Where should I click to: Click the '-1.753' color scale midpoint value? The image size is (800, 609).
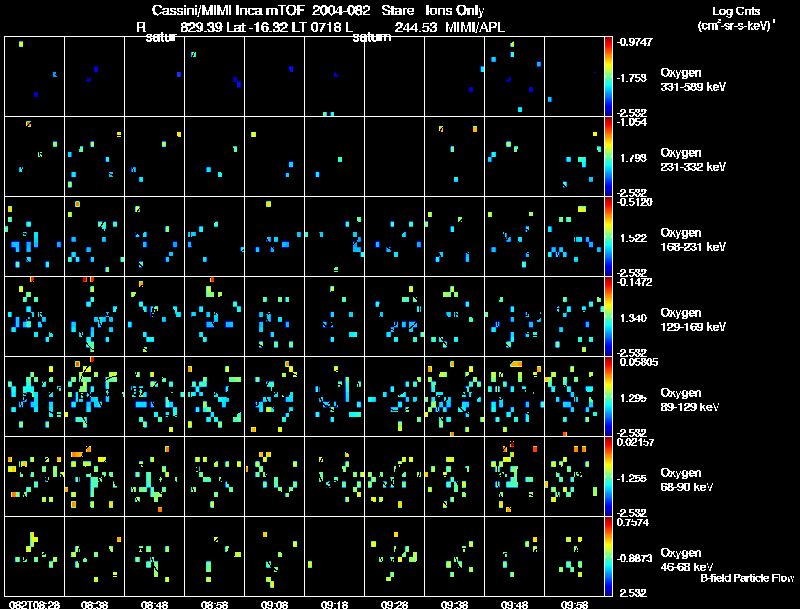(x=632, y=78)
